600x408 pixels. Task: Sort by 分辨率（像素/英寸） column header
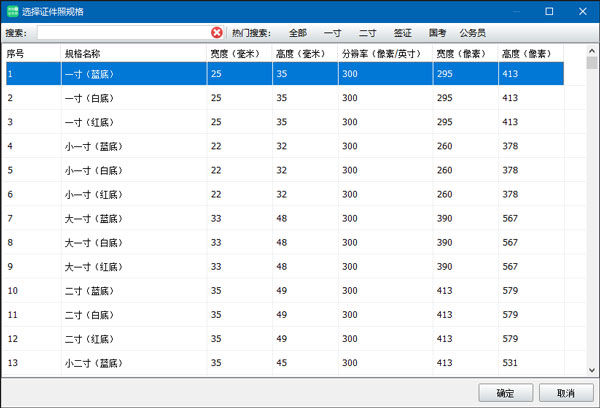[x=385, y=54]
